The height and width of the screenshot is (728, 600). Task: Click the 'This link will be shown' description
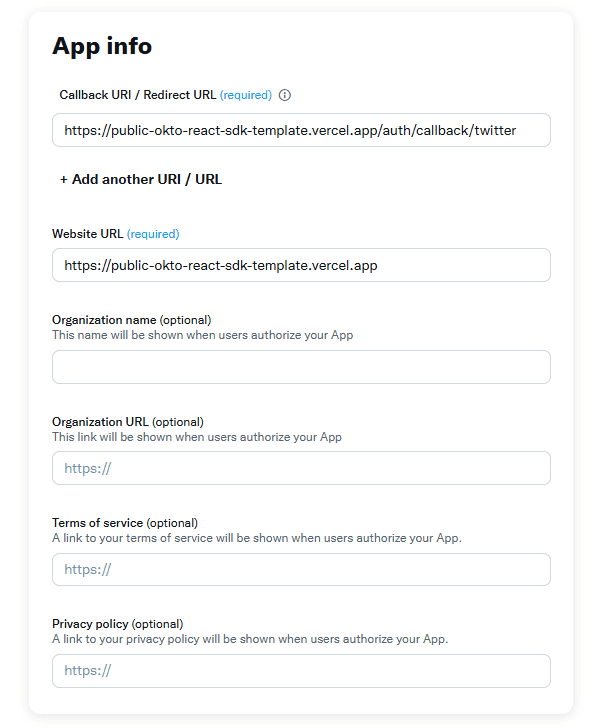point(197,437)
